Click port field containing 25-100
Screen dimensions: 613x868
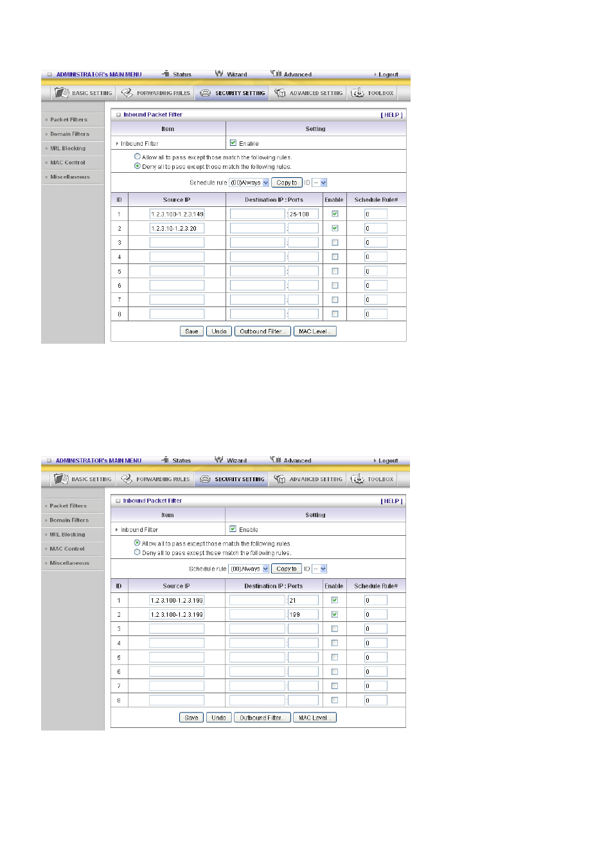point(303,214)
